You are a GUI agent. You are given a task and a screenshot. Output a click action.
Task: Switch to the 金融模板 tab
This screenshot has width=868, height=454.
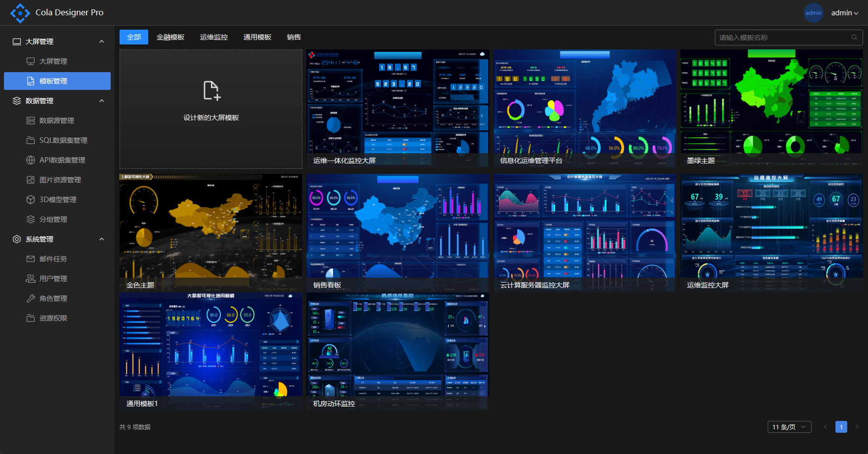tap(170, 37)
